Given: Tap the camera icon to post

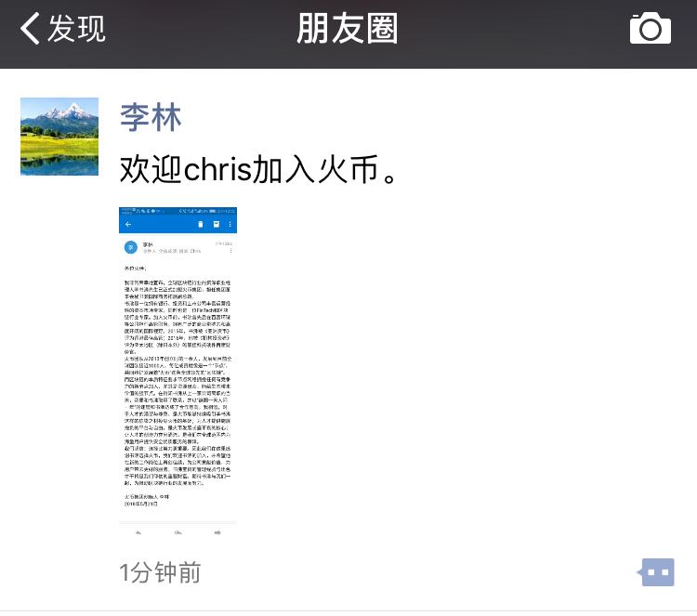Looking at the screenshot, I should click(x=651, y=29).
